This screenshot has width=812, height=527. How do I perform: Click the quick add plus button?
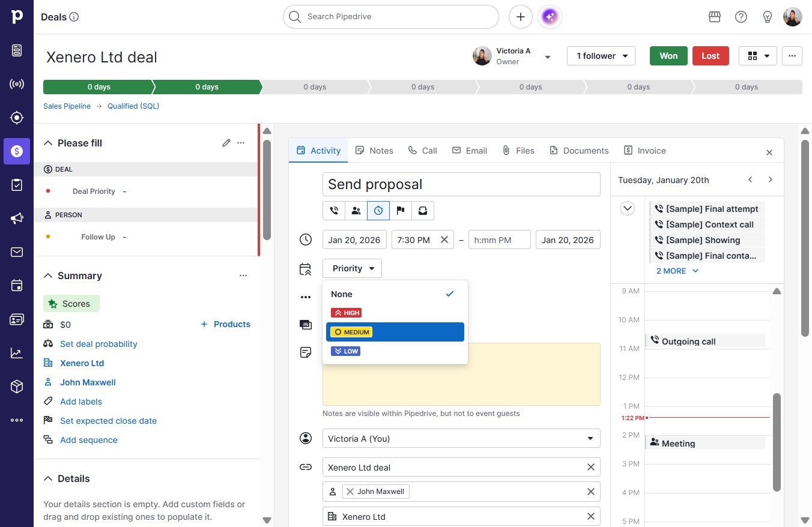pyautogui.click(x=521, y=17)
